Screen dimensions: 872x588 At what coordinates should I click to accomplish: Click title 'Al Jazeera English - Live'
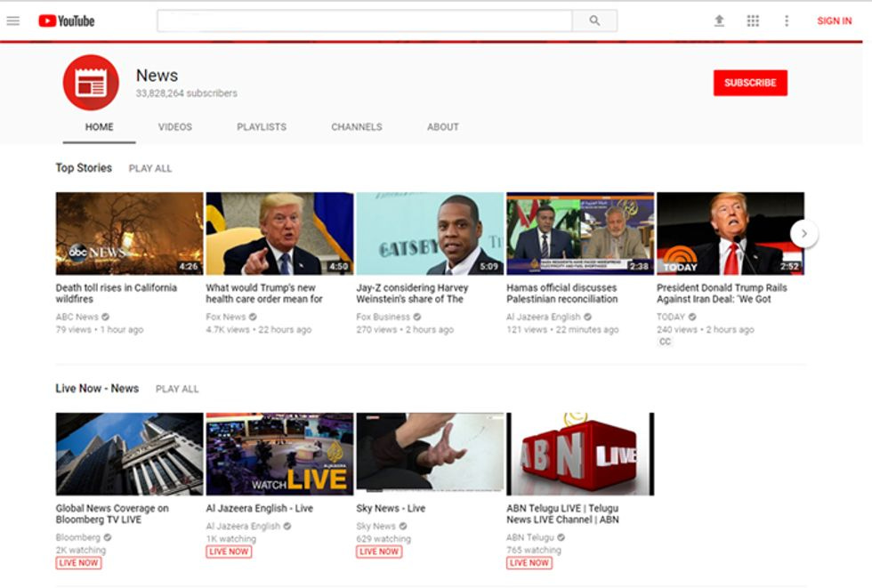(259, 508)
